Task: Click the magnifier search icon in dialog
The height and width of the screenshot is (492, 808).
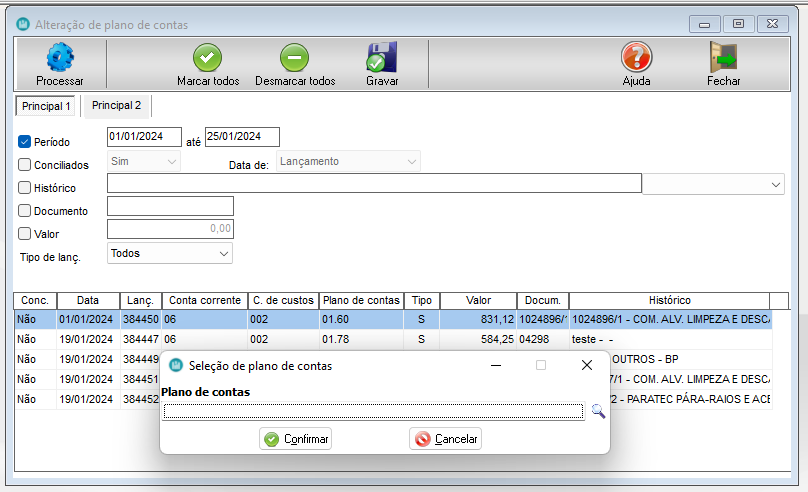Action: pos(598,411)
